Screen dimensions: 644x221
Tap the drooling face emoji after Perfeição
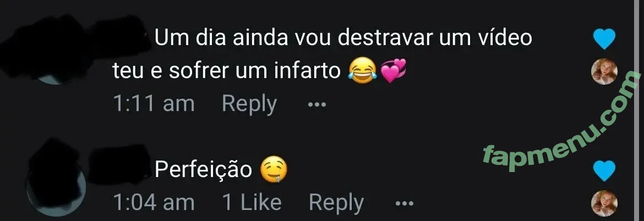274,170
